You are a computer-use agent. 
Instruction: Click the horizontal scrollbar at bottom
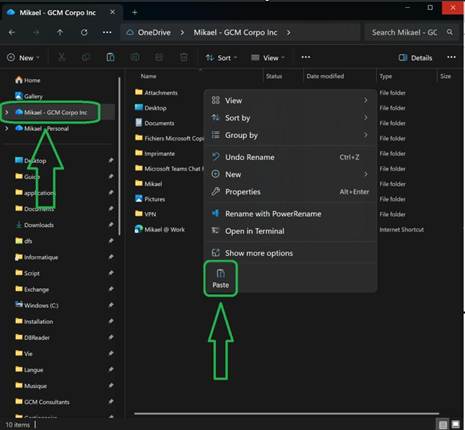287,414
